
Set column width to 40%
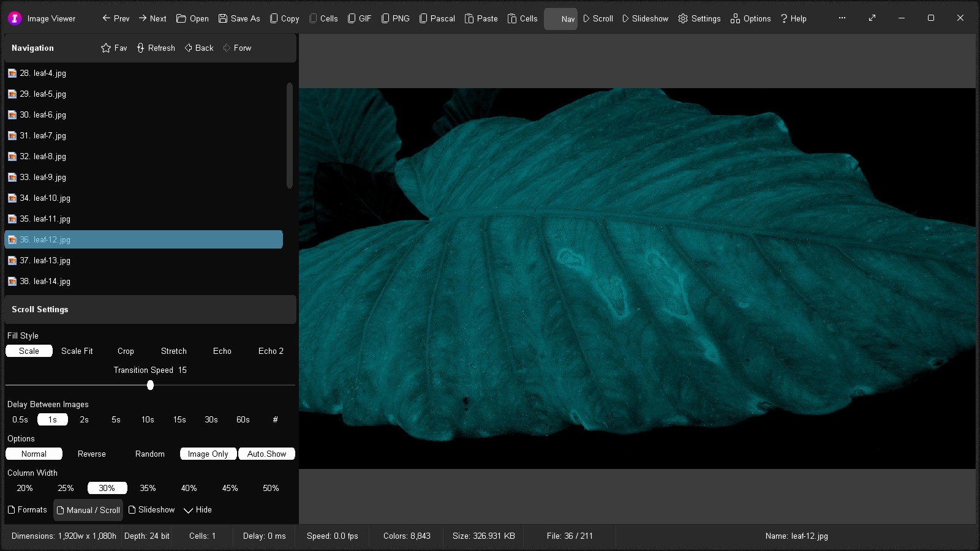[x=189, y=488]
